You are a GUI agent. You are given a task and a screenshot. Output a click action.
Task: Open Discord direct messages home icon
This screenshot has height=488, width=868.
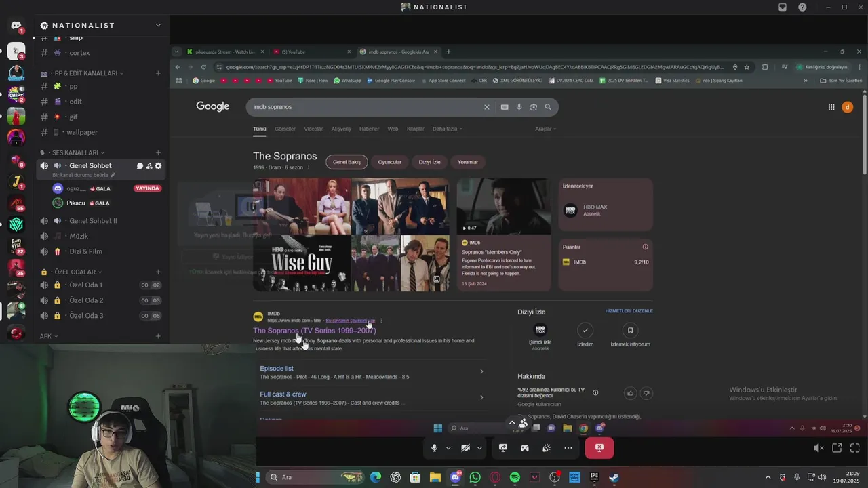(x=16, y=26)
